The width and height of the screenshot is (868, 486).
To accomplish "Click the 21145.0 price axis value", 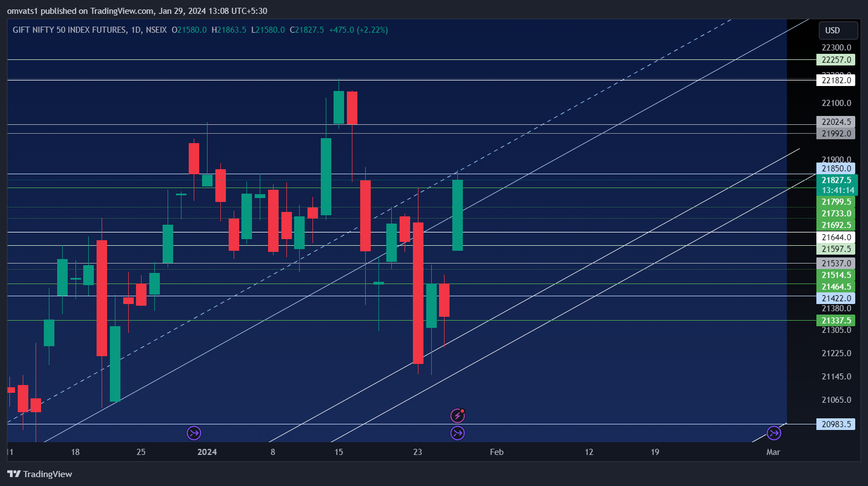I will coord(836,377).
